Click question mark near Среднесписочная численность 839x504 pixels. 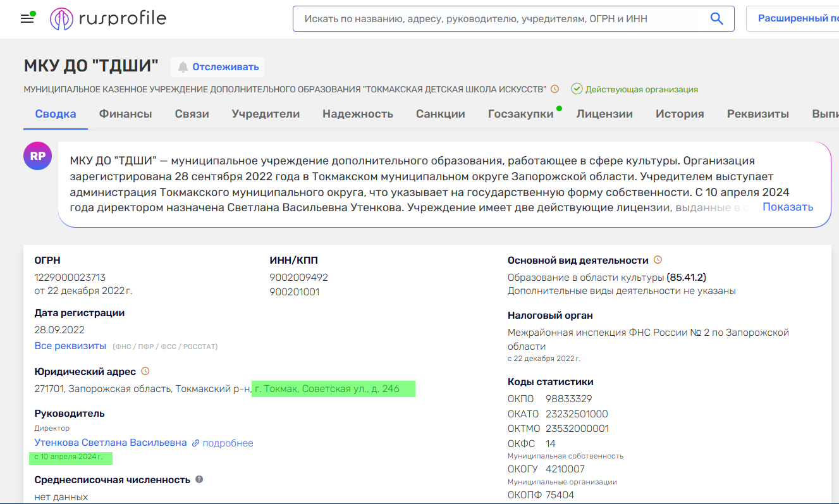click(x=199, y=479)
